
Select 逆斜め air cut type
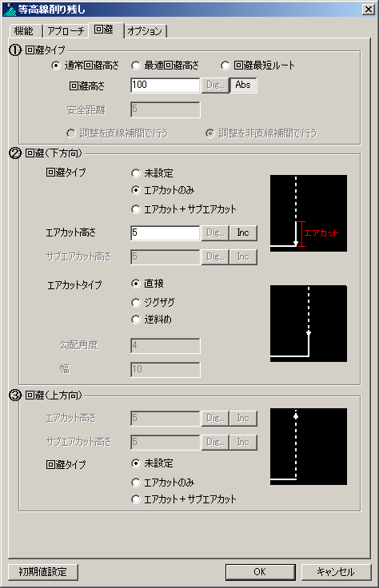152,320
